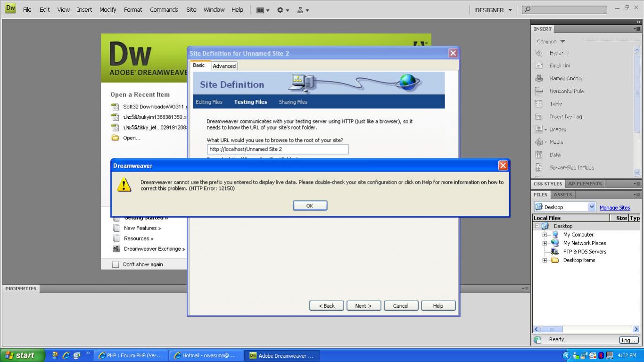This screenshot has width=644, height=362.
Task: Click the site root URL input field
Action: (x=278, y=149)
